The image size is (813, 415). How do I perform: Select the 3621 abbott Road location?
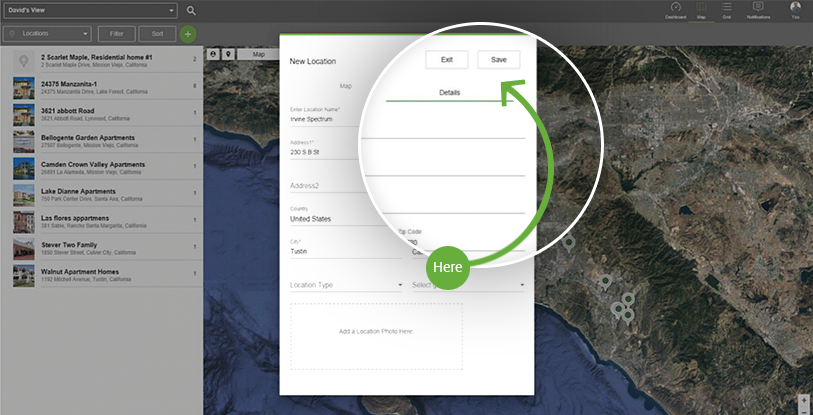pyautogui.click(x=106, y=115)
